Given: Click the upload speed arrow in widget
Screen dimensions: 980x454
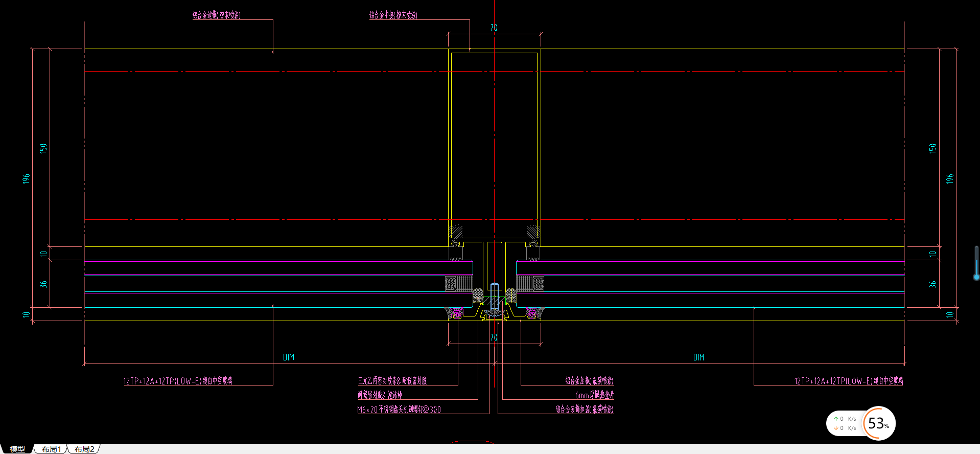Looking at the screenshot, I should [x=836, y=419].
